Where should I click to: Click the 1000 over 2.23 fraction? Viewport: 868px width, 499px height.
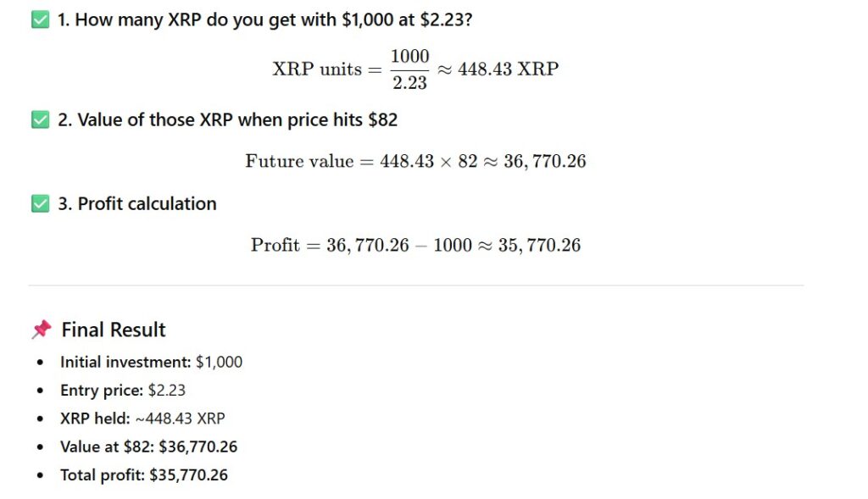tap(409, 69)
